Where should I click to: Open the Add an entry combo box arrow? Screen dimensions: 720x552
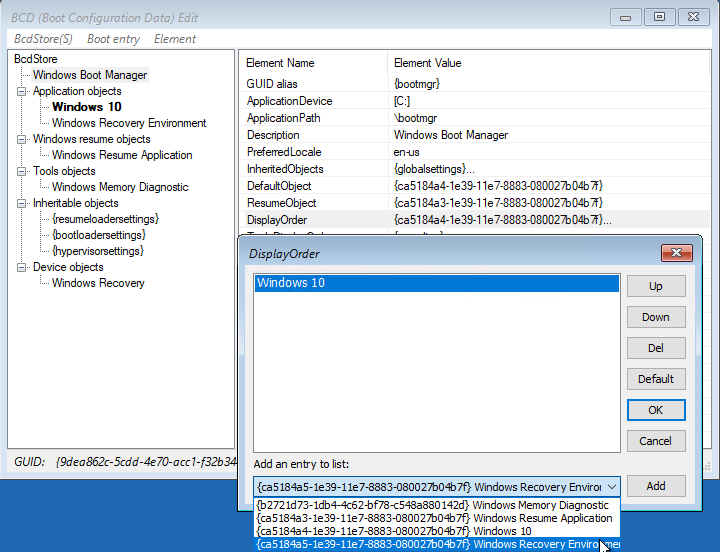612,487
